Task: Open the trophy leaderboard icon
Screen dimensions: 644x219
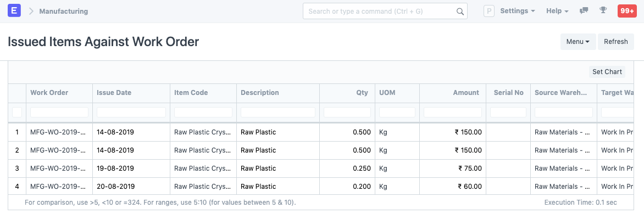Action: pos(603,11)
